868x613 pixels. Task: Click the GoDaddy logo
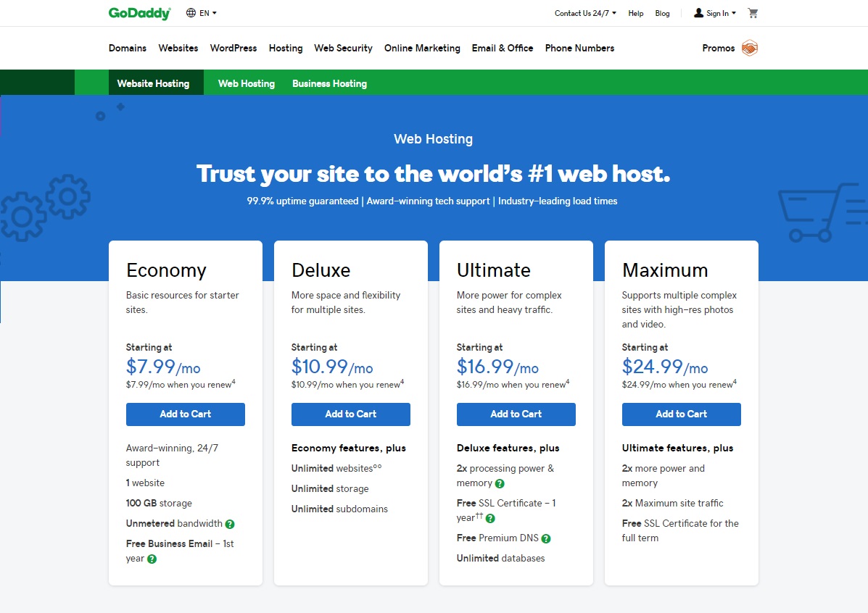(139, 13)
